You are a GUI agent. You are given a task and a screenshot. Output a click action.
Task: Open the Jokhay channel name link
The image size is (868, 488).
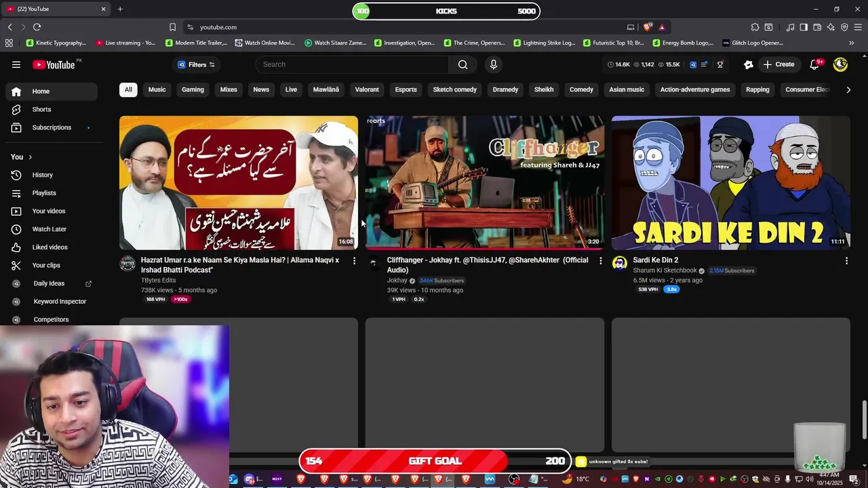(397, 281)
